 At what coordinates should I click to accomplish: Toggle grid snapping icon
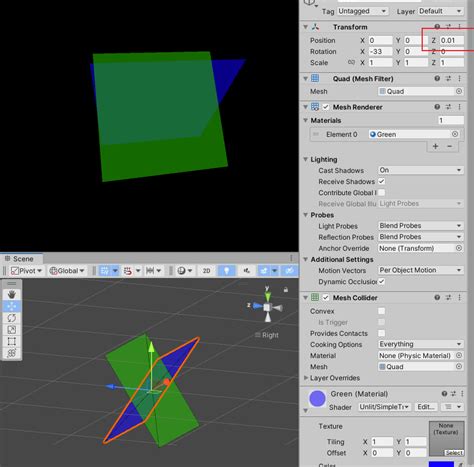click(128, 271)
